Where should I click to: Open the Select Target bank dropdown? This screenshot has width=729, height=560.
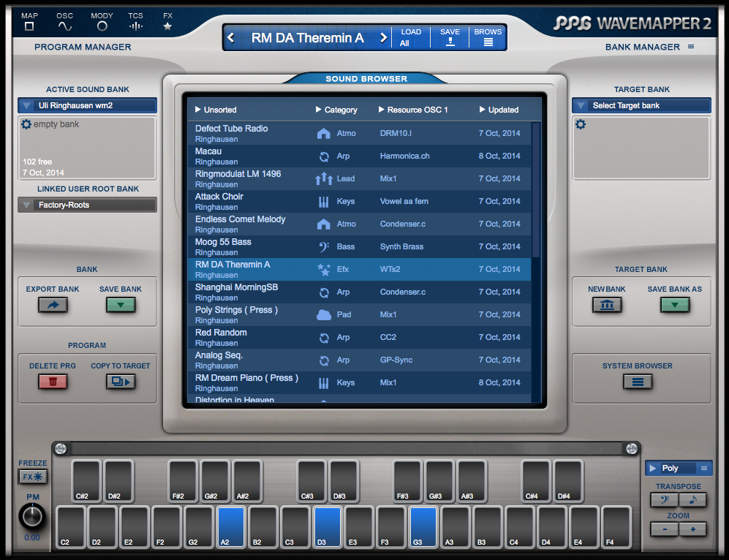point(641,105)
